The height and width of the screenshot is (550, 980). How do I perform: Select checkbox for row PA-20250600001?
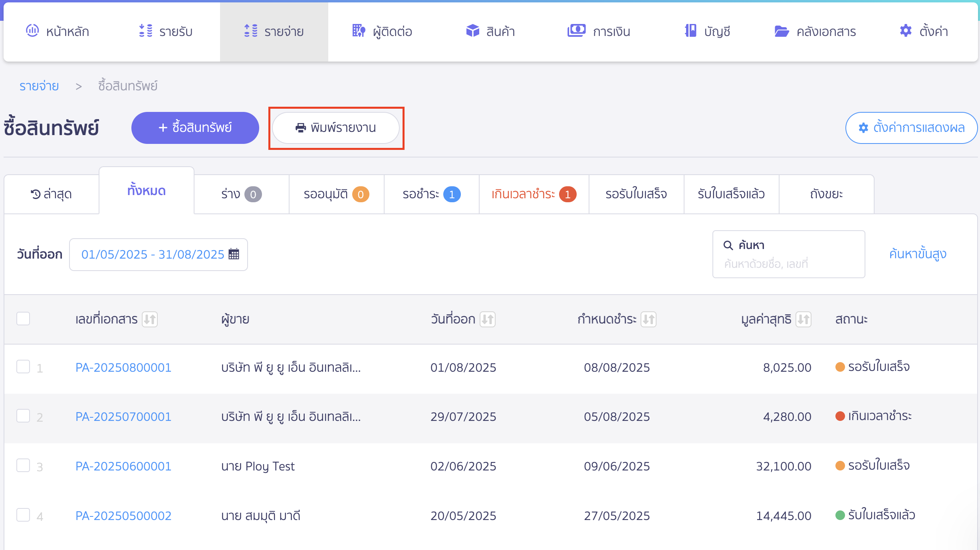pos(23,465)
